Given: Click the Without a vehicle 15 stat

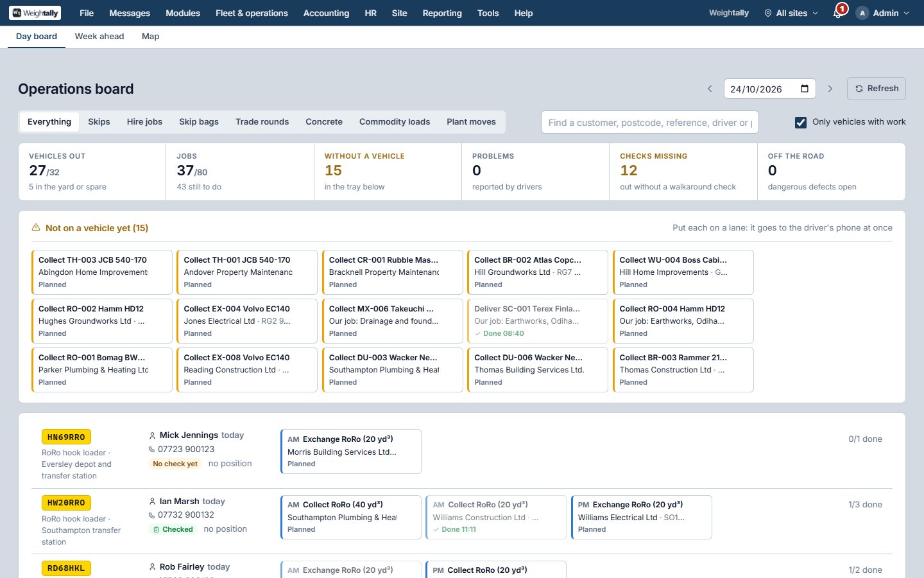Looking at the screenshot, I should 388,172.
